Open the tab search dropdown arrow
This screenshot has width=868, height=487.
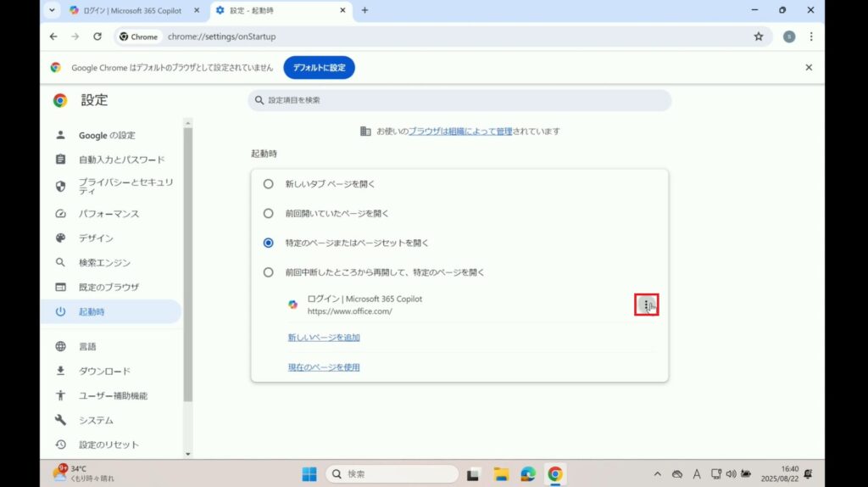tap(53, 10)
